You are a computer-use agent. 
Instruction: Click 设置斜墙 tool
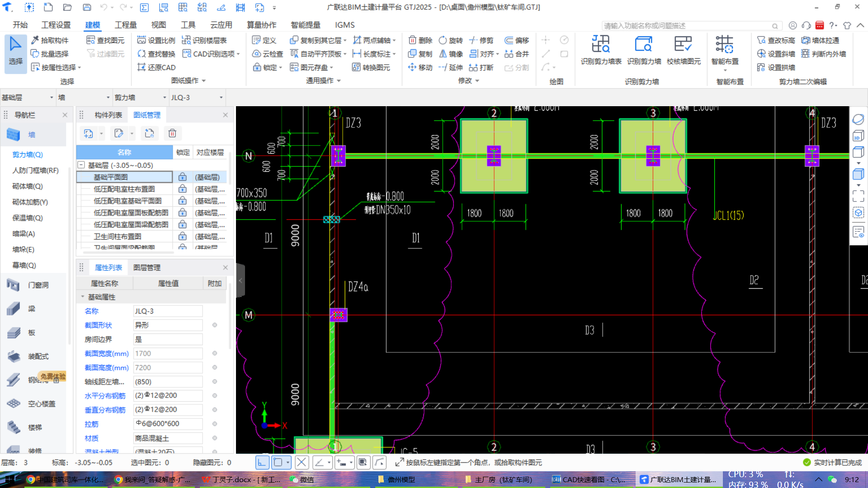coord(776,54)
